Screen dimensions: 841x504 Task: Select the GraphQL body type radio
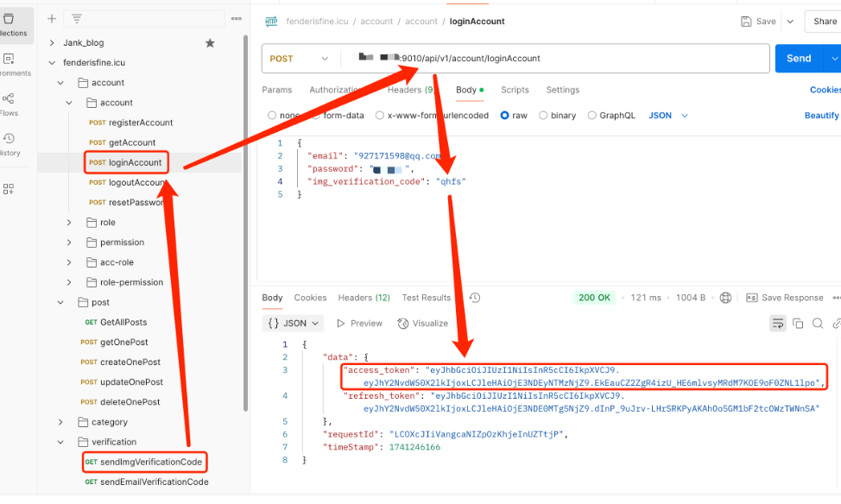tap(591, 116)
